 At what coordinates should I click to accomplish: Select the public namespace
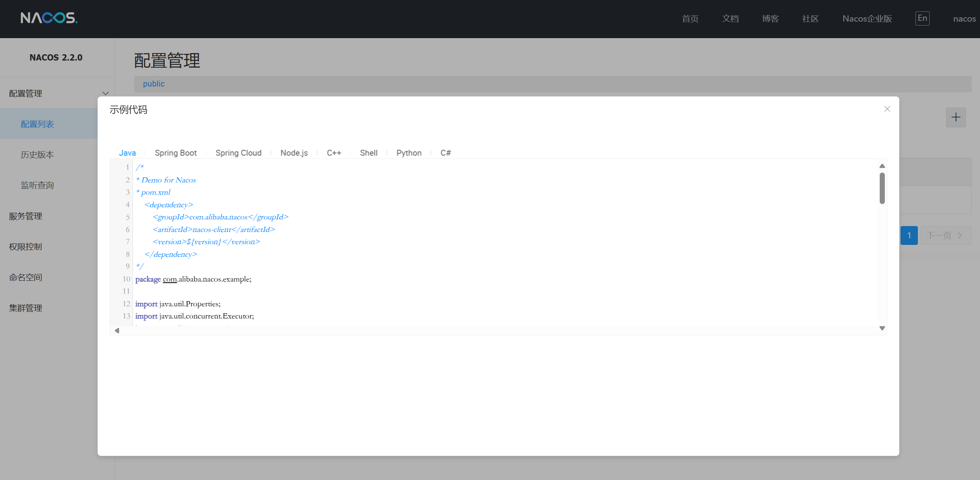[x=154, y=84]
